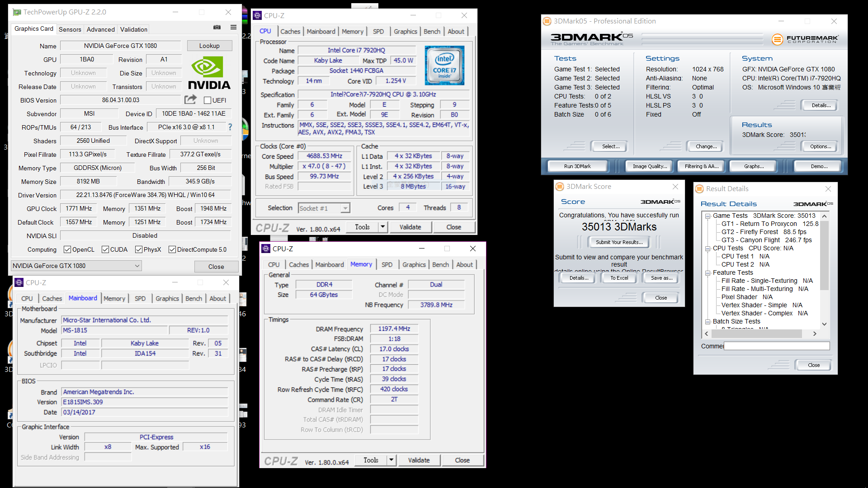
Task: Click the Demo... button in 3DMark05
Action: [x=819, y=166]
